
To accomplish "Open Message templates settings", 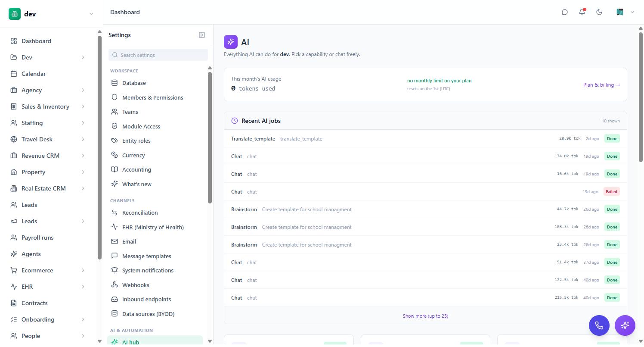I will (155, 256).
